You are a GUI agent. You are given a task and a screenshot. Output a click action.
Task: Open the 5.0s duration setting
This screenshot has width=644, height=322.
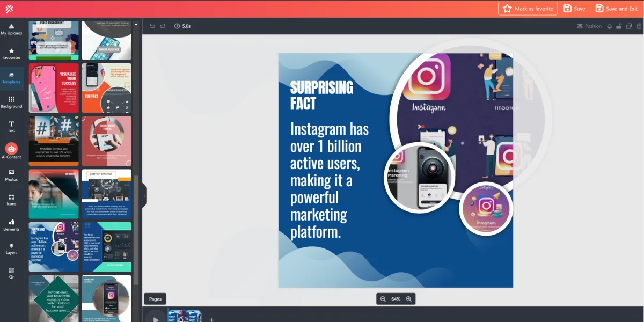click(x=182, y=26)
